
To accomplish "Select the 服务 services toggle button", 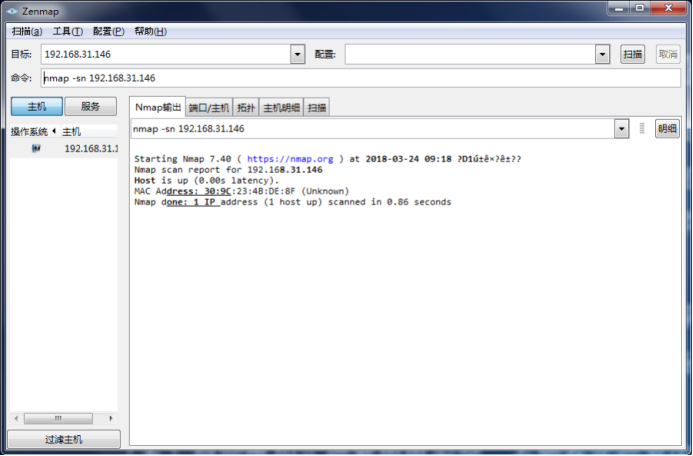I will 91,106.
